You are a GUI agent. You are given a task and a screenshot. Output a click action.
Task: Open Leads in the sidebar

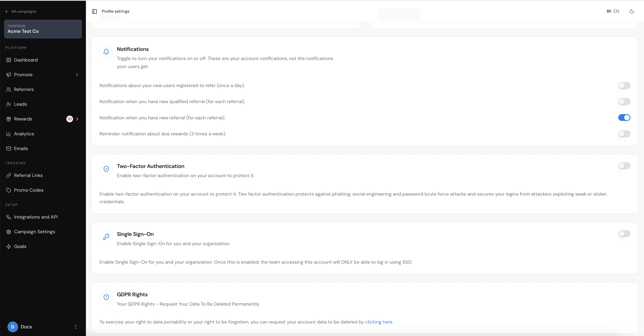(43, 104)
